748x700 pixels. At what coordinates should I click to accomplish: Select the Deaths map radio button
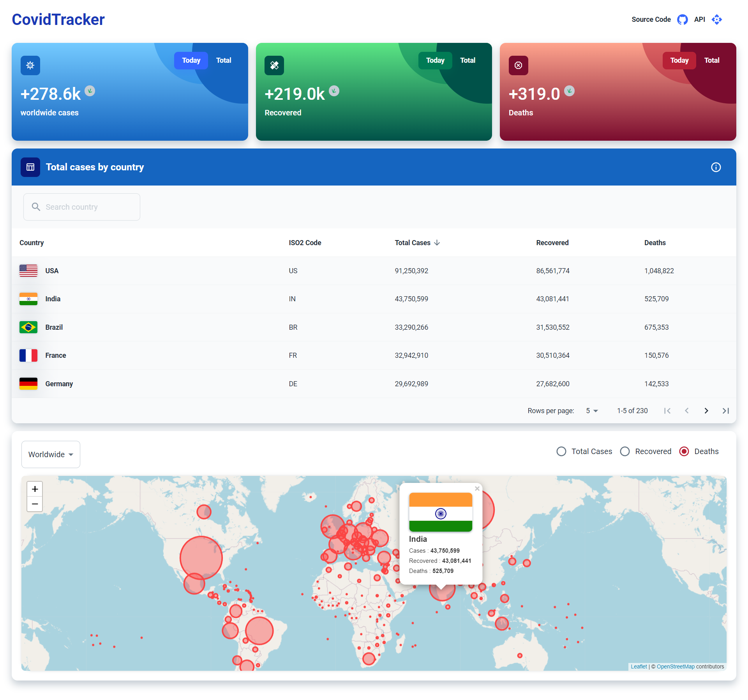pos(684,451)
